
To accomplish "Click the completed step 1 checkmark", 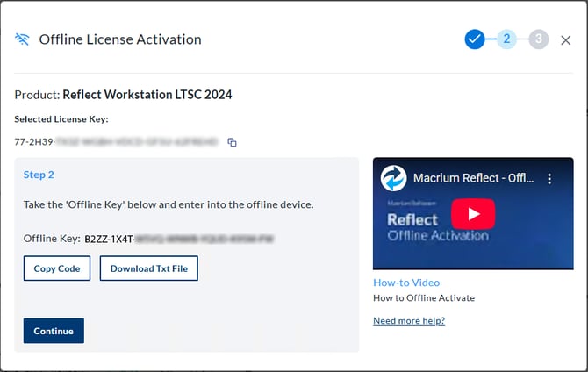I will pos(475,39).
